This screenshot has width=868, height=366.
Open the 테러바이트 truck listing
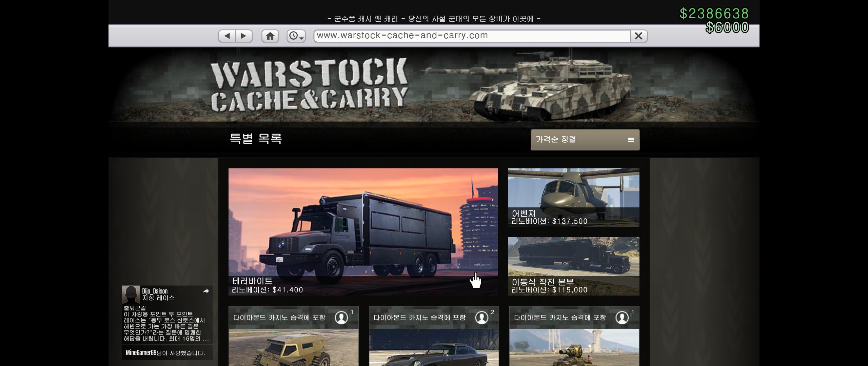pyautogui.click(x=363, y=232)
